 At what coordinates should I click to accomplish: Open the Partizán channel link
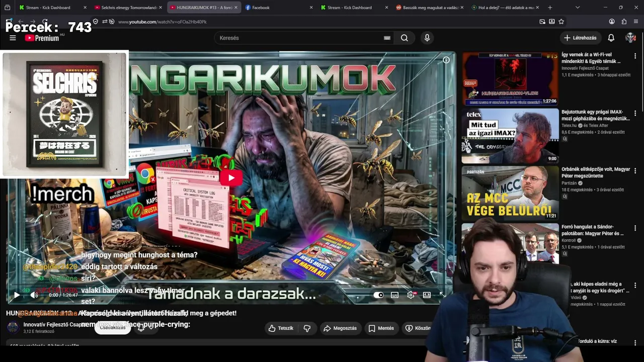570,183
